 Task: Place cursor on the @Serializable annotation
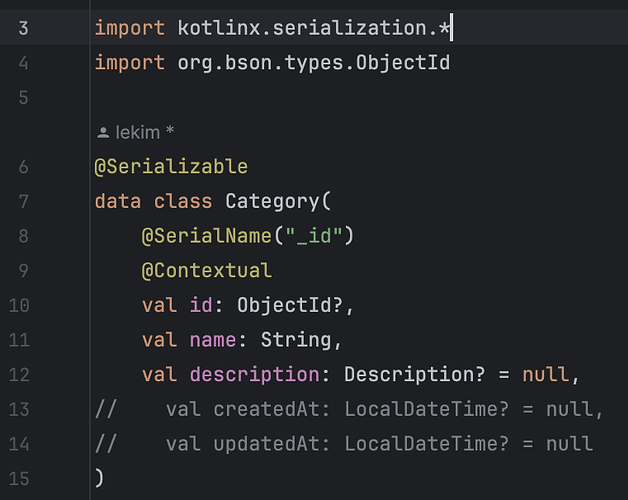(x=171, y=166)
